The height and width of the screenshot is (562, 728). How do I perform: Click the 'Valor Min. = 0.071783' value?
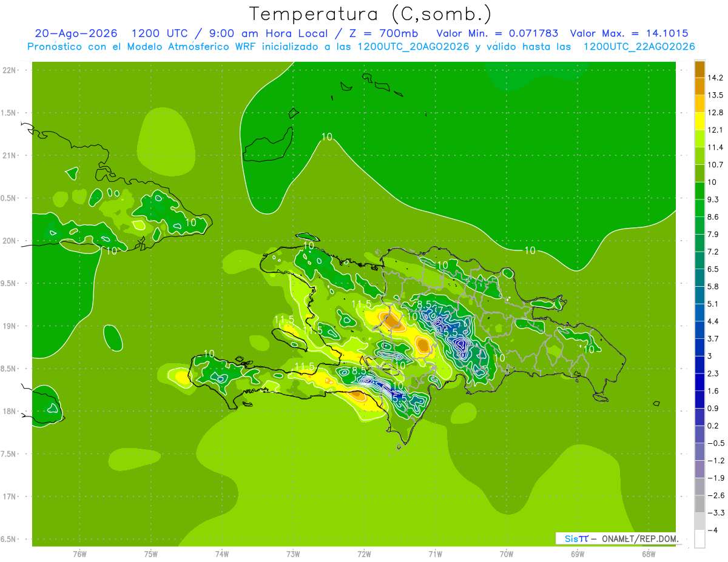pyautogui.click(x=497, y=33)
